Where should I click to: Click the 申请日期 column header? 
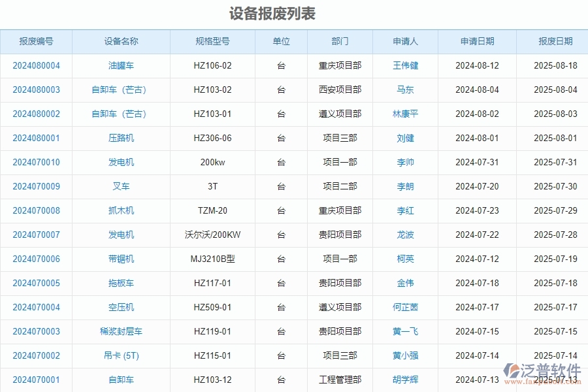pos(476,41)
